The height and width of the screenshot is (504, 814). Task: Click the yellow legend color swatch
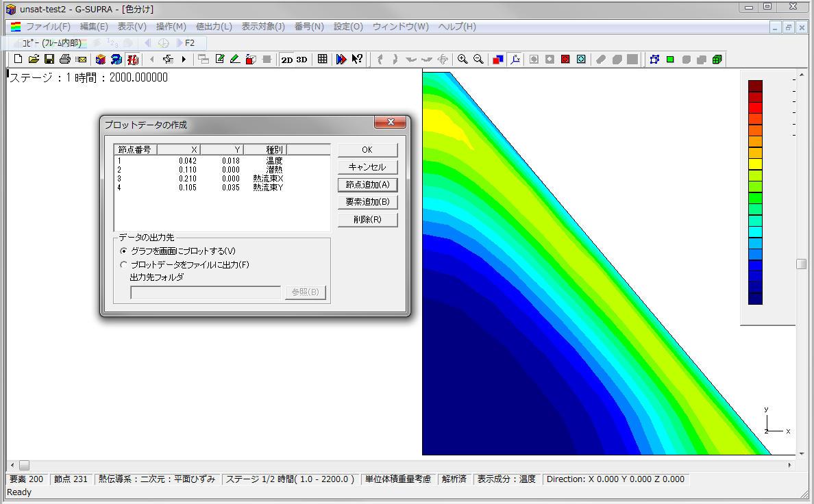[x=755, y=164]
